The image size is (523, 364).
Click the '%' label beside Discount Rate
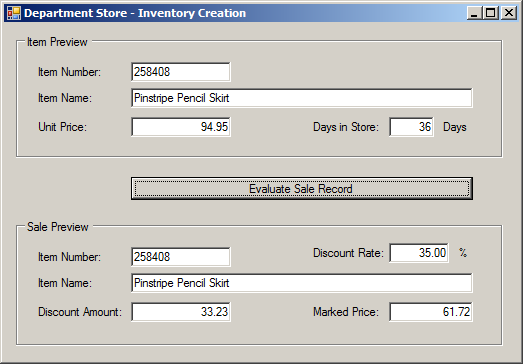click(463, 253)
